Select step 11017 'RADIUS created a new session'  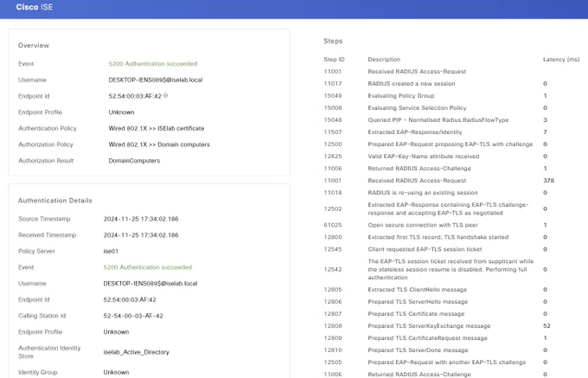[x=412, y=84]
